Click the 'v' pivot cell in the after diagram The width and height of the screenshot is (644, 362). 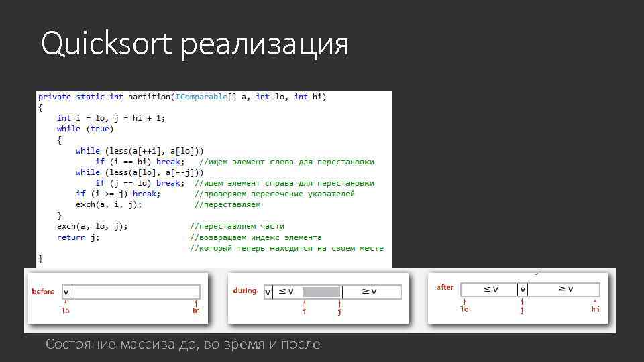tap(523, 290)
